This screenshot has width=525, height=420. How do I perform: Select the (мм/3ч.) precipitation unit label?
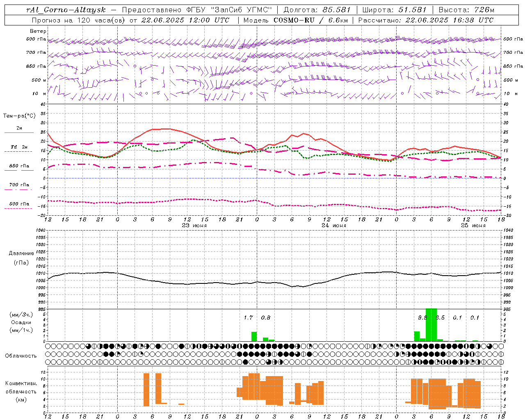click(x=21, y=315)
